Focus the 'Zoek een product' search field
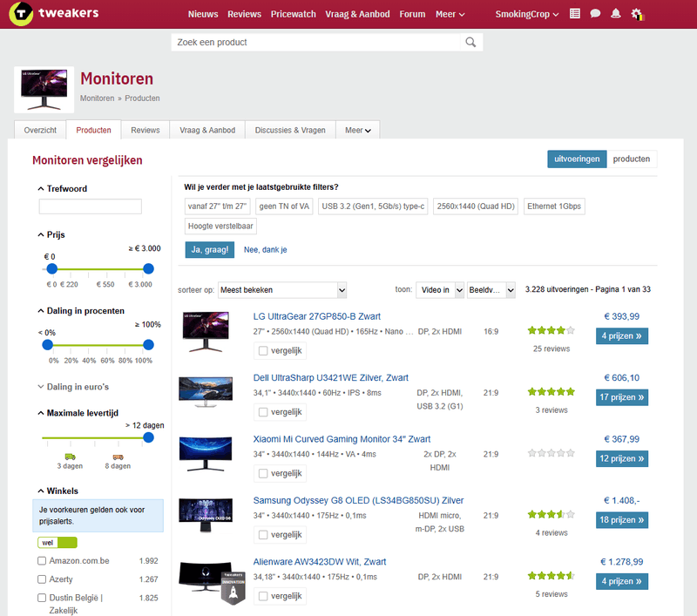This screenshot has height=616, width=697. (316, 42)
